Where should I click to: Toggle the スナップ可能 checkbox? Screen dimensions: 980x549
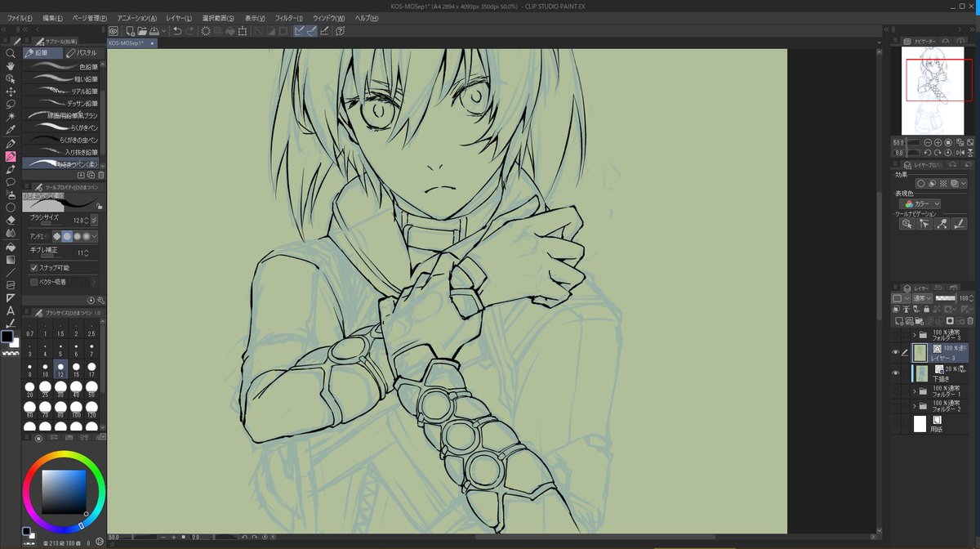tap(33, 268)
